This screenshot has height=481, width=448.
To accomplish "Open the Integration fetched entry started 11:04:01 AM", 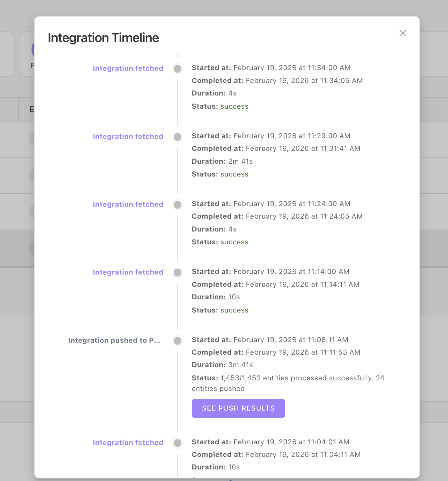I will point(128,443).
